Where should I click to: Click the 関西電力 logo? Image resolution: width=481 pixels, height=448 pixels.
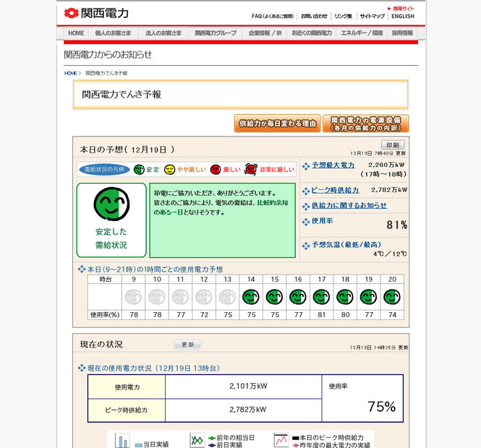point(96,13)
